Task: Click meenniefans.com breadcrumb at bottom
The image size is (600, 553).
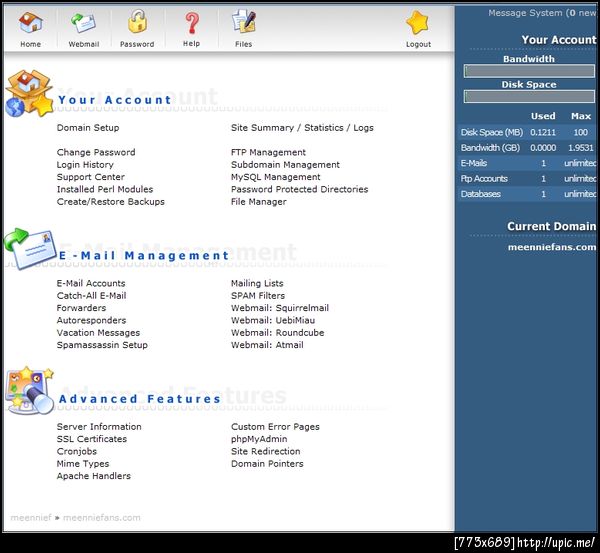Action: pos(102,518)
